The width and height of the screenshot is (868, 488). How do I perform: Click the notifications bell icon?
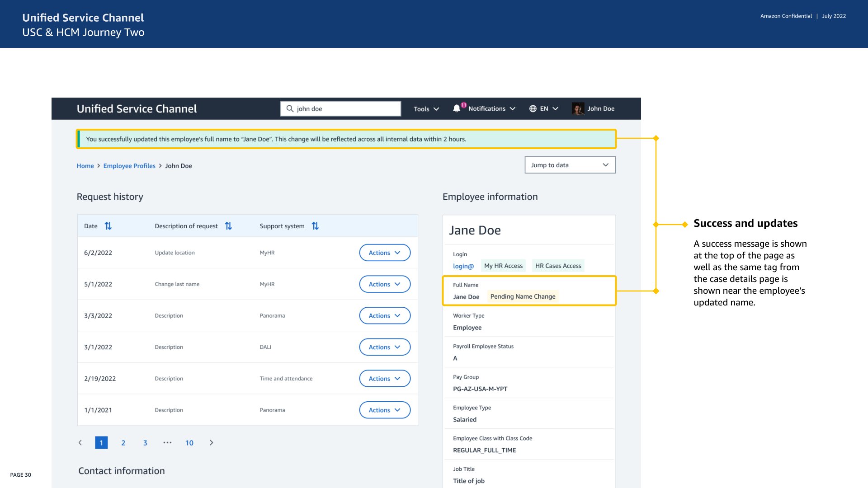click(457, 108)
